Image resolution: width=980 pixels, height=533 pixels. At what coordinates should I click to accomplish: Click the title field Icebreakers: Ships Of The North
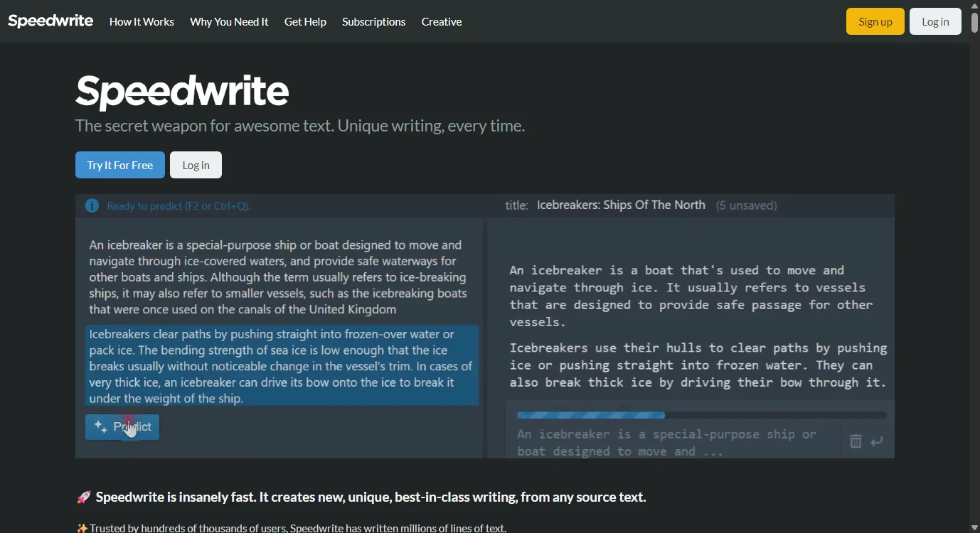[621, 205]
